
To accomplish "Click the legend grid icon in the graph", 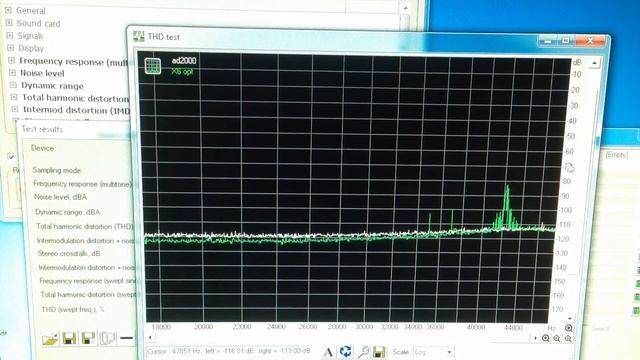I will coord(153,66).
